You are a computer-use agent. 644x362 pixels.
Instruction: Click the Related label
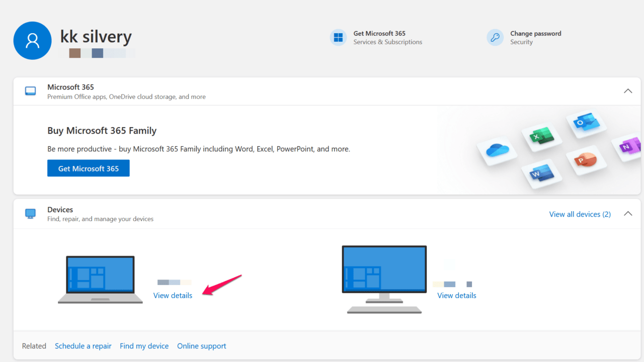point(34,346)
